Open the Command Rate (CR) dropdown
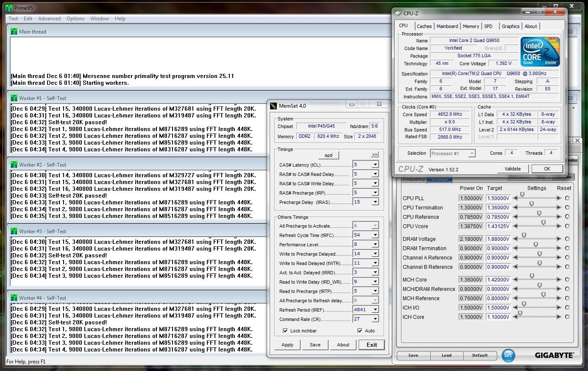Screen dimensions: 588x371 [375, 319]
